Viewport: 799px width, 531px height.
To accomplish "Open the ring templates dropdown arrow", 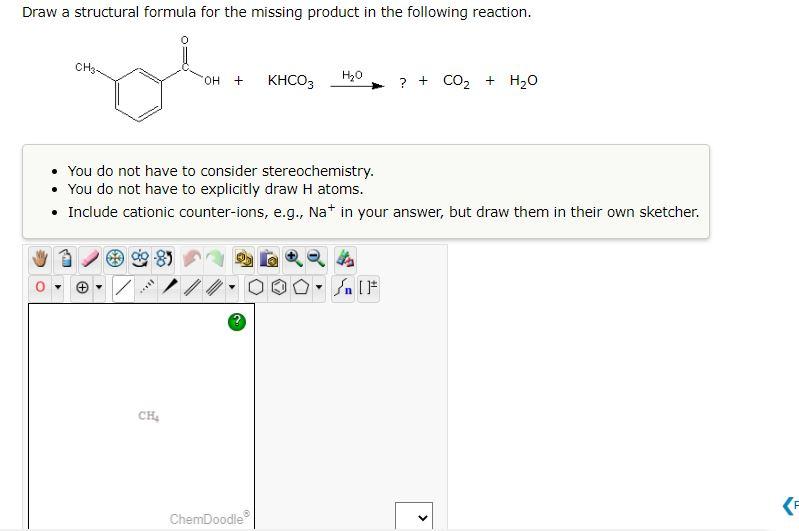I will [318, 287].
